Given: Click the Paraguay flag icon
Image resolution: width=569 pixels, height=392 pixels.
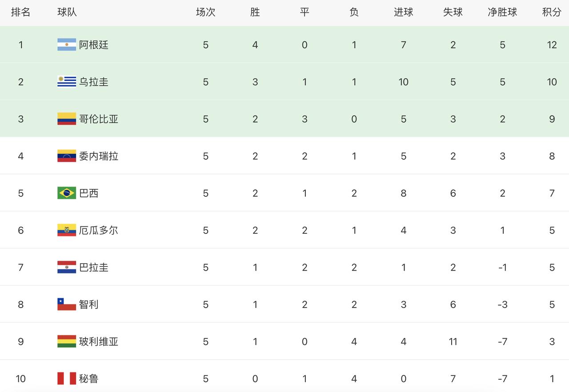Looking at the screenshot, I should click(67, 268).
